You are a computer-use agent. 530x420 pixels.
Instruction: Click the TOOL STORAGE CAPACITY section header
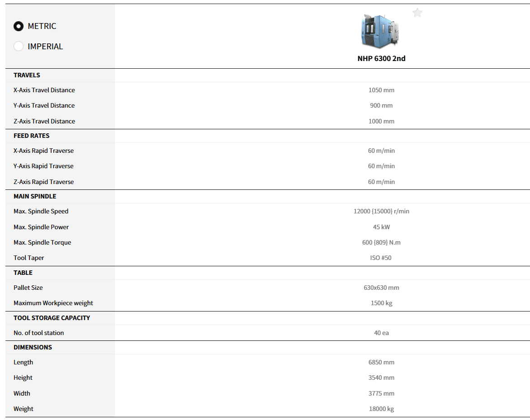52,318
